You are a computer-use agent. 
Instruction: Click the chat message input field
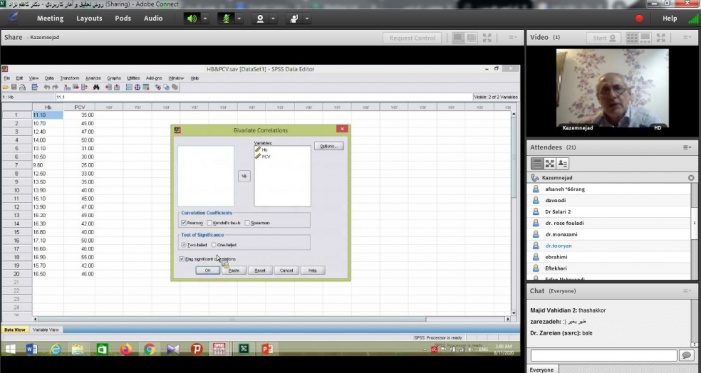(604, 355)
